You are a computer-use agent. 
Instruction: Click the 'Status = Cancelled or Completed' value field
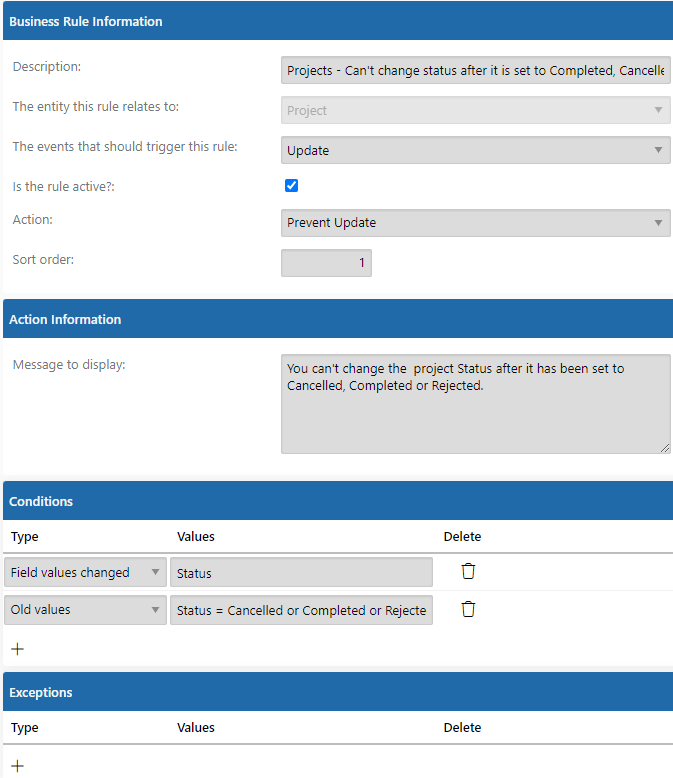(x=301, y=610)
